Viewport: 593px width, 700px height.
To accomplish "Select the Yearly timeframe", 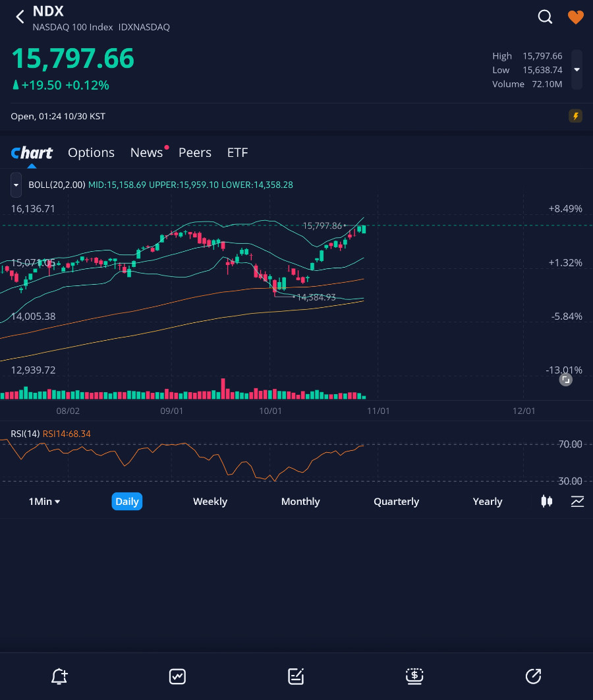I will coord(488,502).
